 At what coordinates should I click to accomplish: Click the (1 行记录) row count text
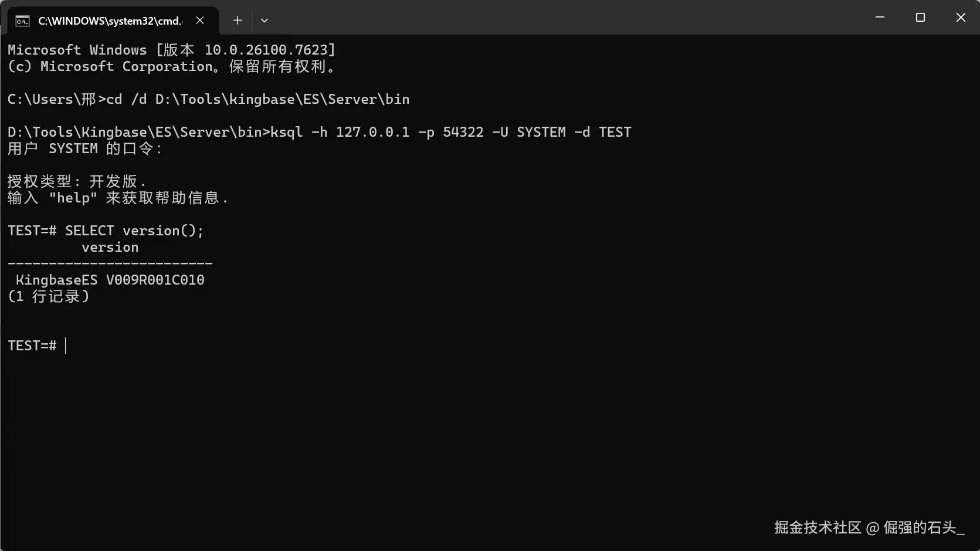click(49, 296)
